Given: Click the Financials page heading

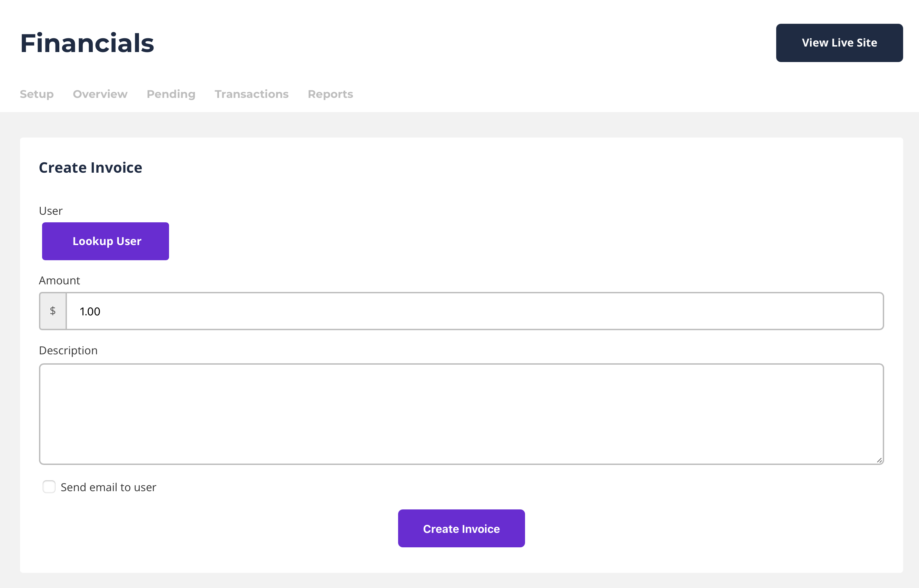Looking at the screenshot, I should pyautogui.click(x=87, y=43).
